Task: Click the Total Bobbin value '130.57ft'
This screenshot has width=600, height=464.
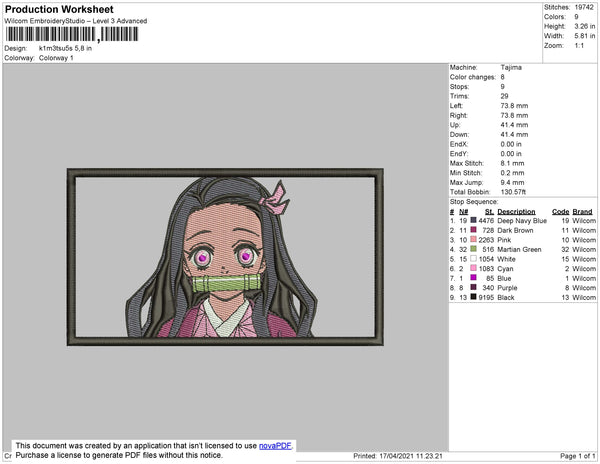Action: pyautogui.click(x=513, y=192)
